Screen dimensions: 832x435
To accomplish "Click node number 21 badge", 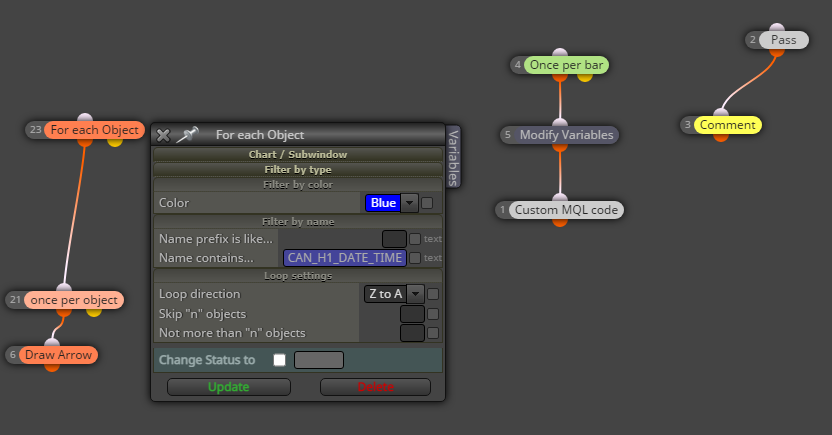I will click(x=15, y=300).
